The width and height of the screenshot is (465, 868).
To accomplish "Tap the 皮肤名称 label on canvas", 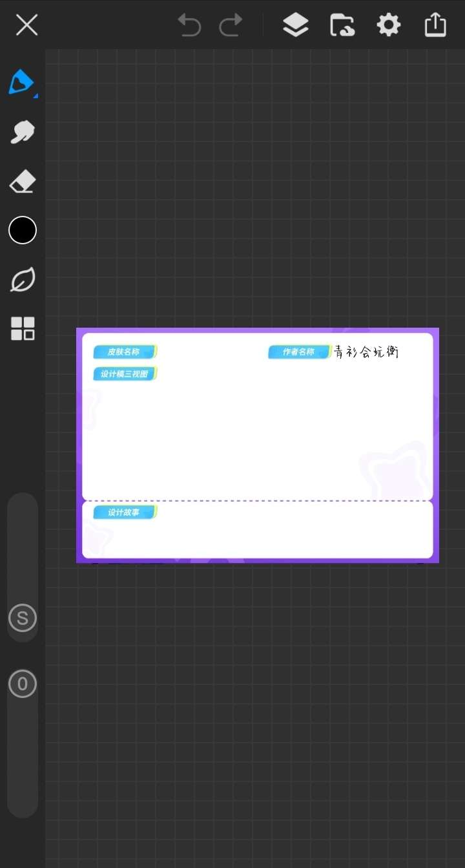I will coord(125,352).
